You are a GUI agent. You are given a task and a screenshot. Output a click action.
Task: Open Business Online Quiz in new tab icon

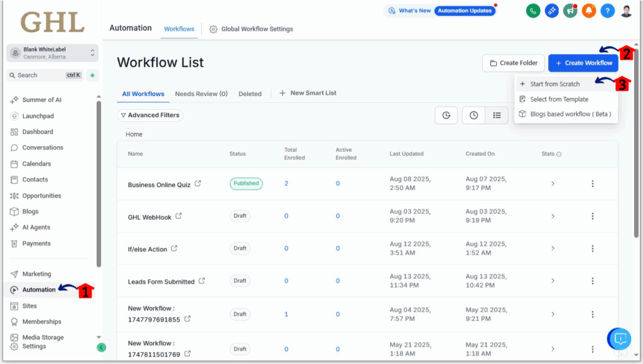pyautogui.click(x=198, y=184)
